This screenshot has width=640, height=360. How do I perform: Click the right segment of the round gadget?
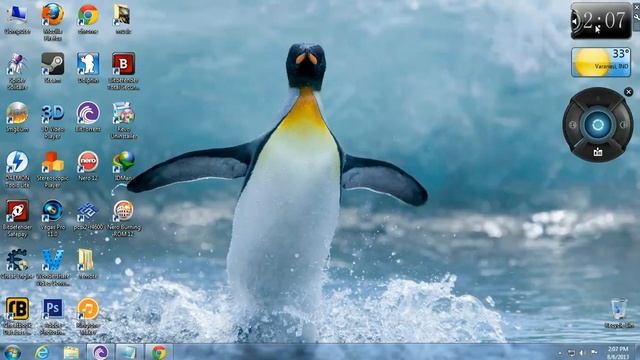coord(623,125)
